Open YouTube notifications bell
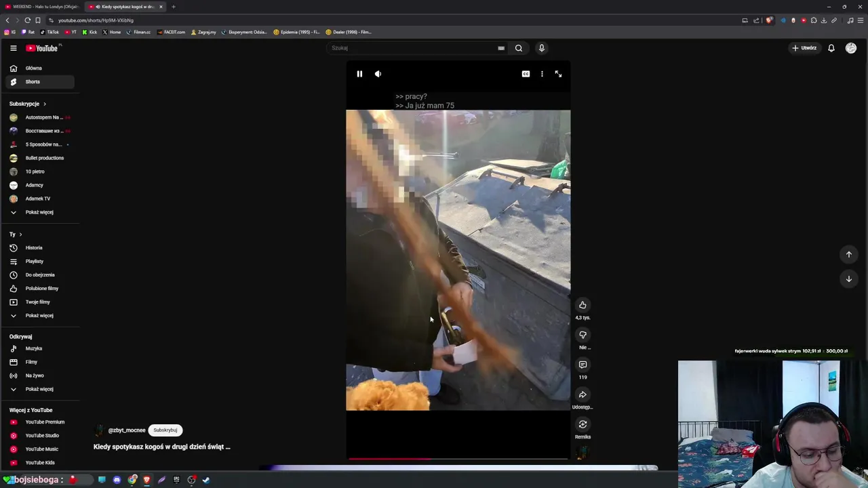This screenshot has width=868, height=488. coord(831,48)
